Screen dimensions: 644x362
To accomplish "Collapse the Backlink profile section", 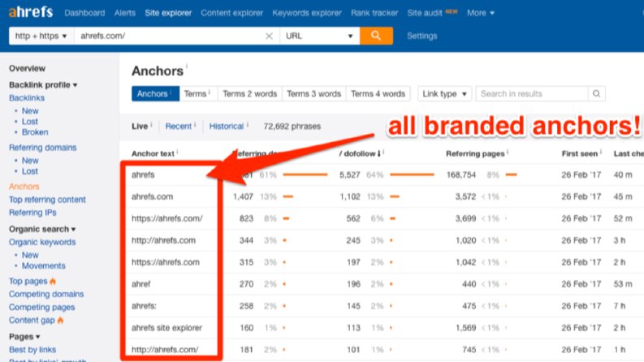I will pyautogui.click(x=43, y=85).
